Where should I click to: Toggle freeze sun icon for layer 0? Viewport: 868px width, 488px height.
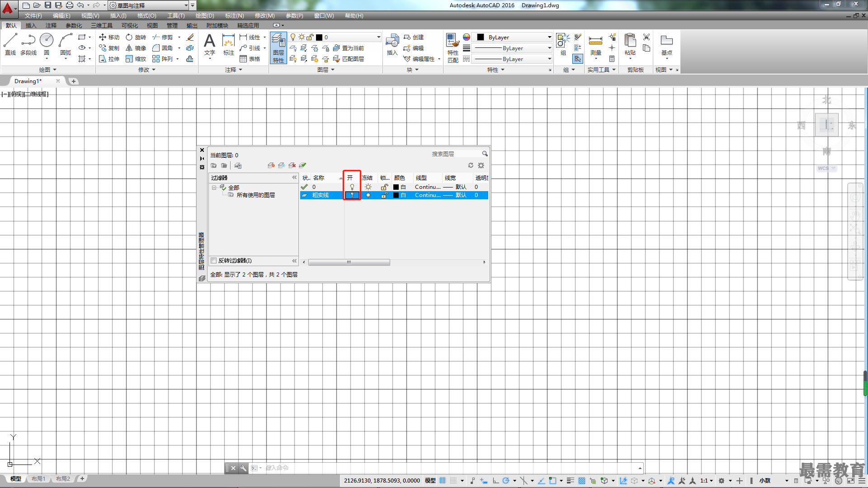point(368,187)
